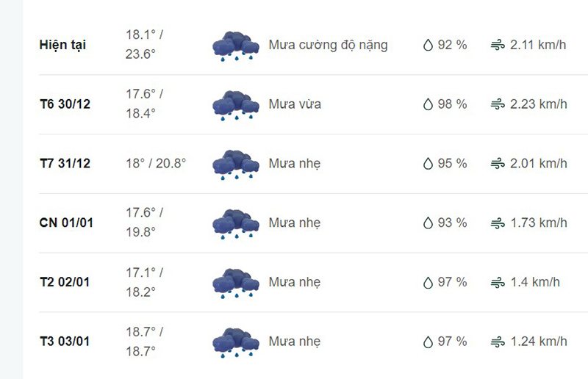Screen dimensions: 588x379
Task: Click the wind icon beside 1.24 km/h
Action: coord(498,342)
